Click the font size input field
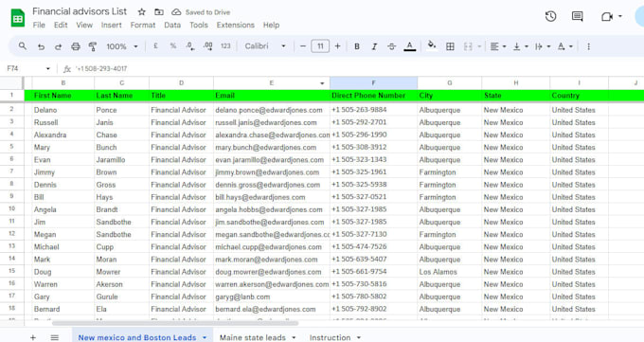Image resolution: width=644 pixels, height=342 pixels. point(320,46)
